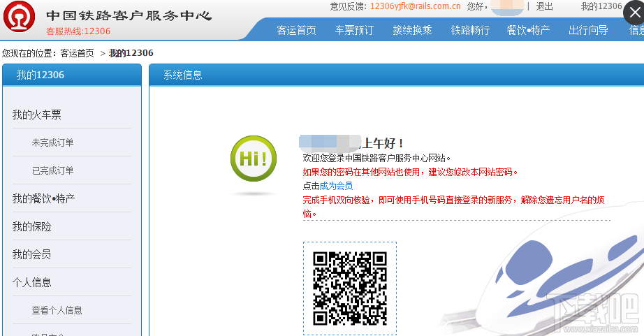Open the 客运首页 navigation tab
644x336 pixels.
[x=296, y=31]
